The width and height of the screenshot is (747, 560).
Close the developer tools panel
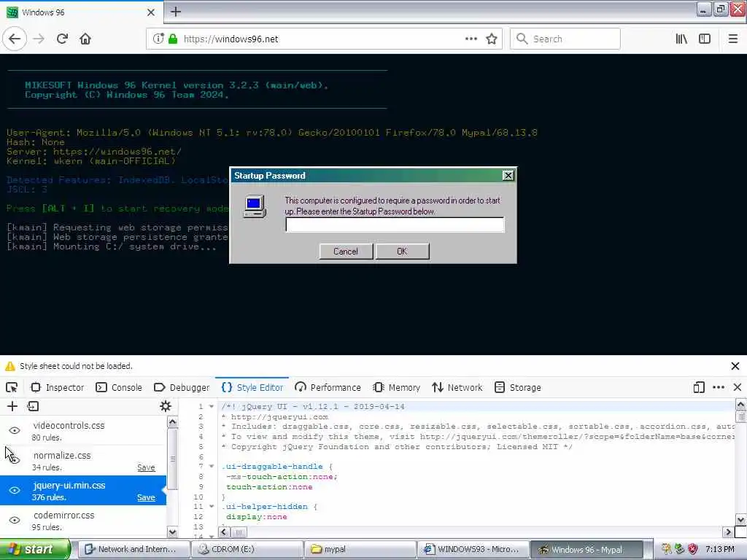pyautogui.click(x=738, y=388)
